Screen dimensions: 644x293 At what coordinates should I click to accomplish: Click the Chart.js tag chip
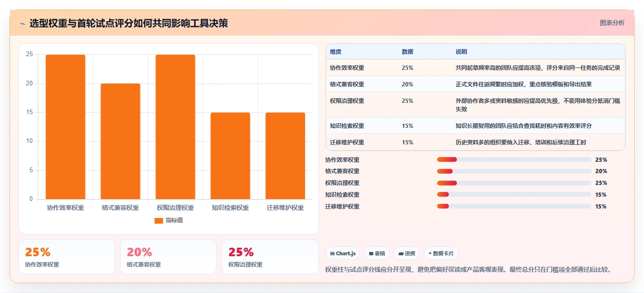tap(343, 253)
